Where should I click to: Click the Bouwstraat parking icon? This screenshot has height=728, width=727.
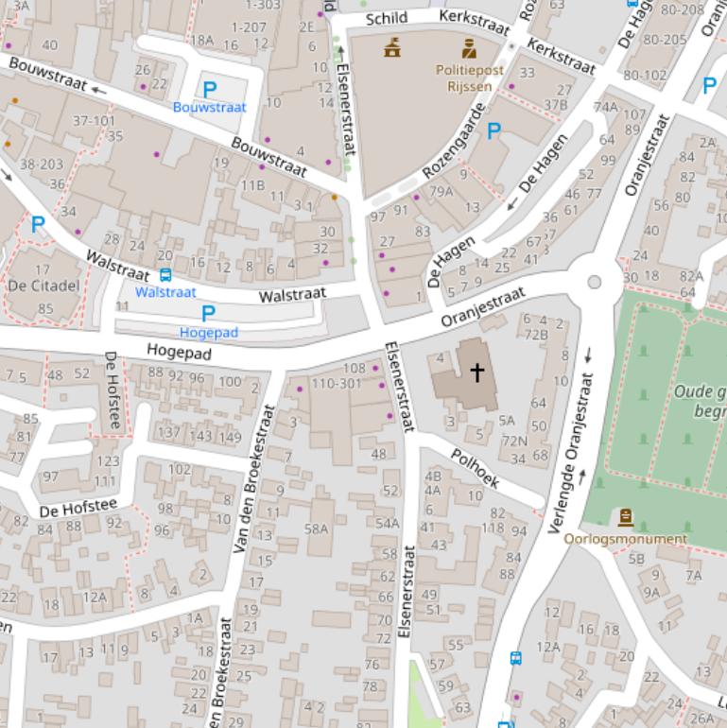(209, 90)
